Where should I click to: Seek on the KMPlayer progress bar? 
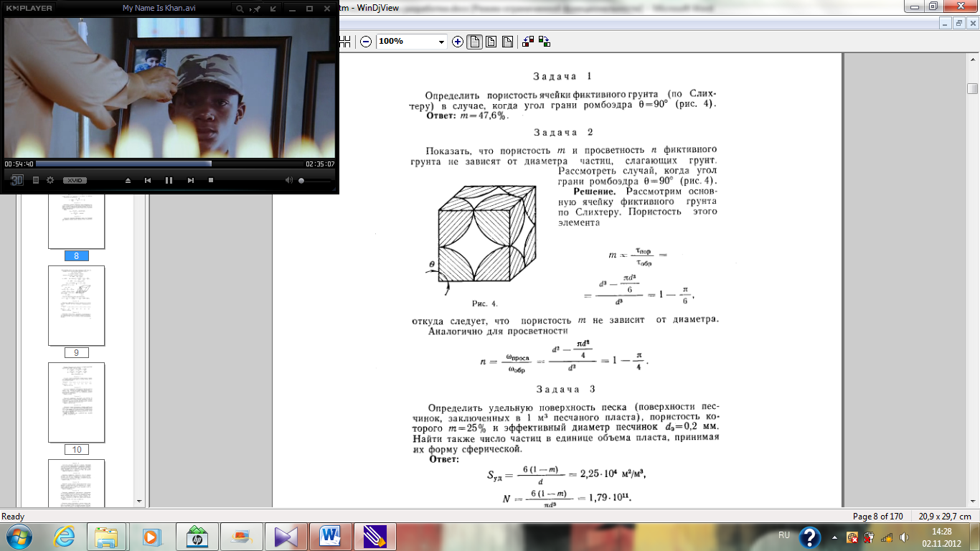coord(169,164)
